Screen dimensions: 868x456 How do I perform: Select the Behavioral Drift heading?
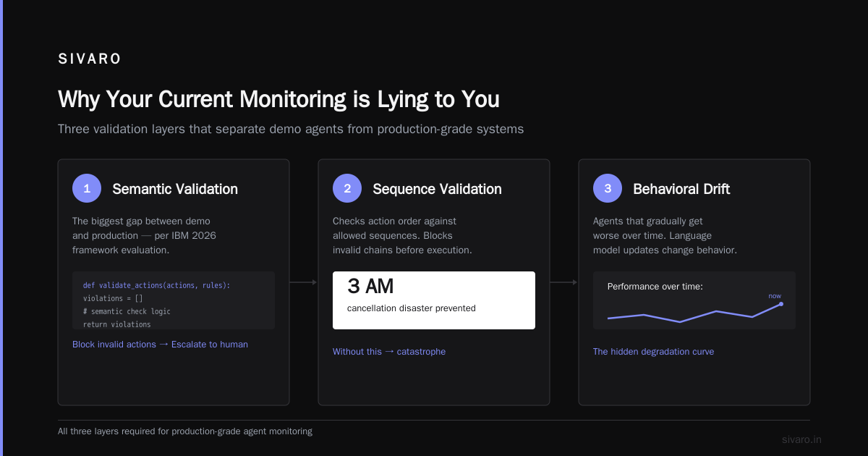click(681, 189)
